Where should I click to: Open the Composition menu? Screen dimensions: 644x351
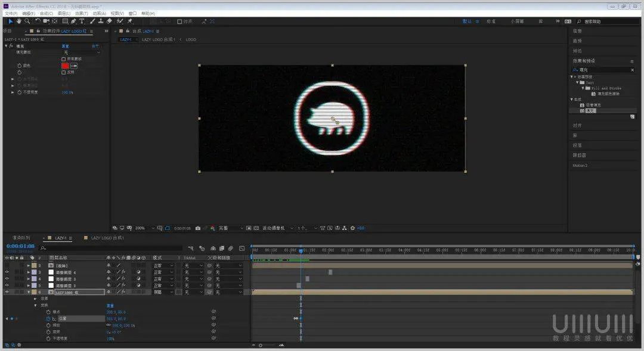coord(46,14)
